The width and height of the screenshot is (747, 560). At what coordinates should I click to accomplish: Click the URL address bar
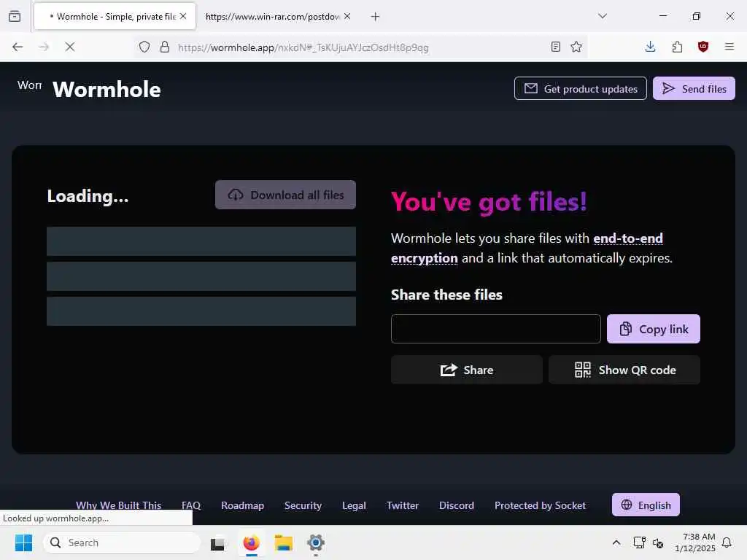pyautogui.click(x=360, y=47)
